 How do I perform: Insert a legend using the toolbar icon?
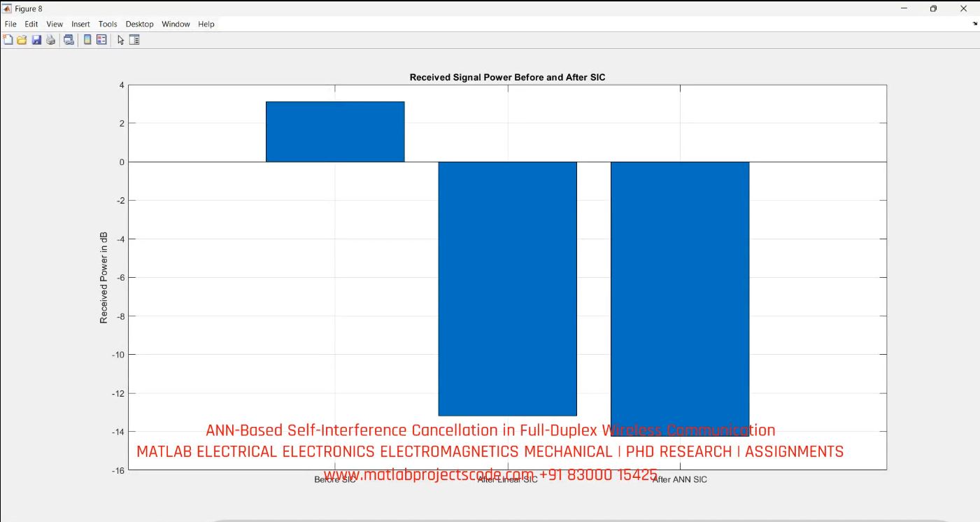101,40
